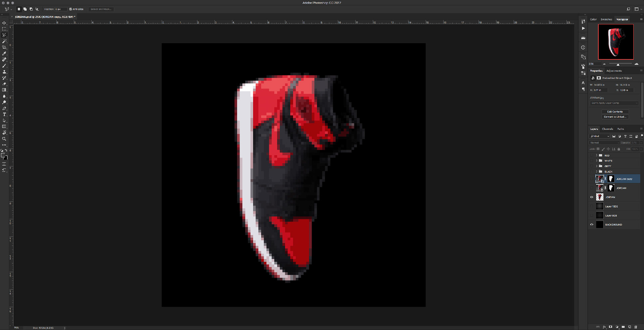Show the RED group
This screenshot has width=644, height=330.
592,155
